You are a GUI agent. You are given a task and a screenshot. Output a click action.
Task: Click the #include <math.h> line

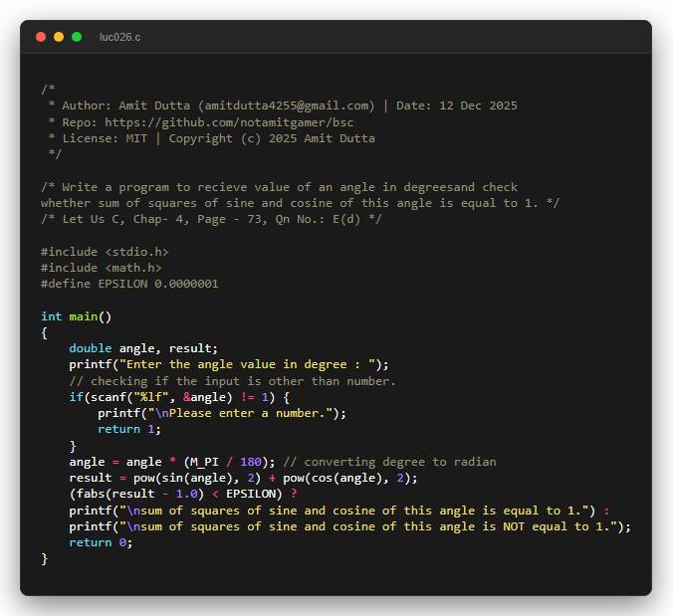[102, 268]
